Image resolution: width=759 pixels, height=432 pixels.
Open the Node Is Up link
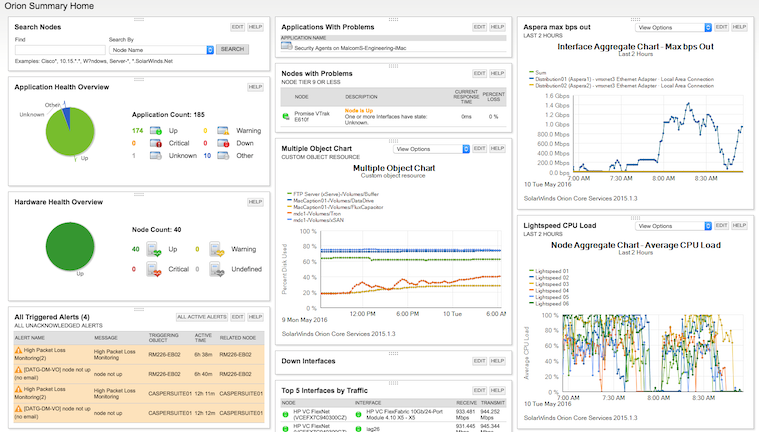359,110
